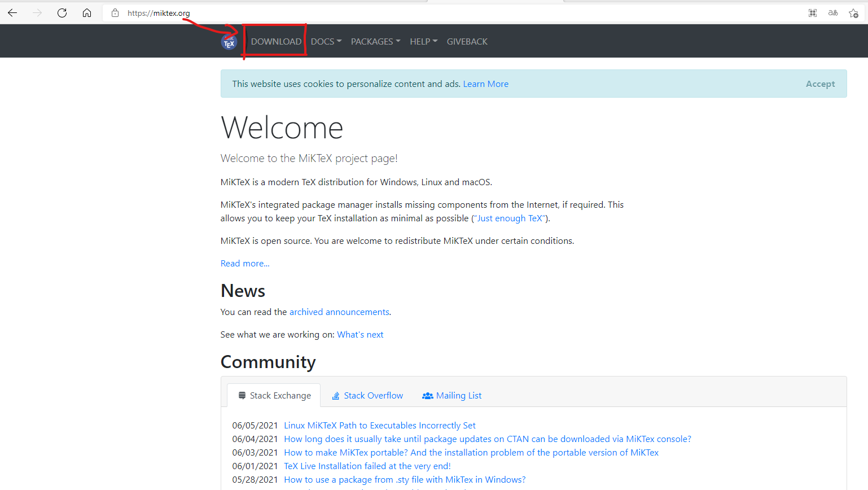Expand the DOCS dropdown menu

coord(326,42)
